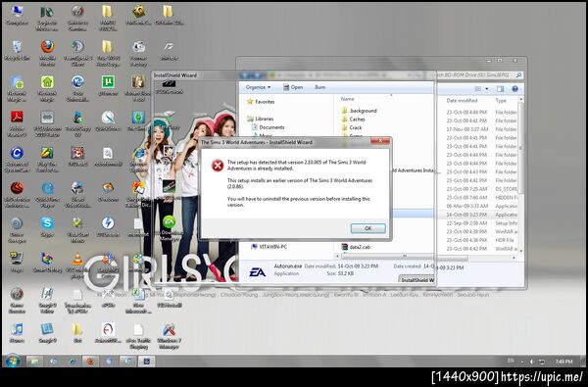Screen dimensions: 588x387
Task: Close the Sims 3 InstallShield error dialog
Action: [380, 141]
